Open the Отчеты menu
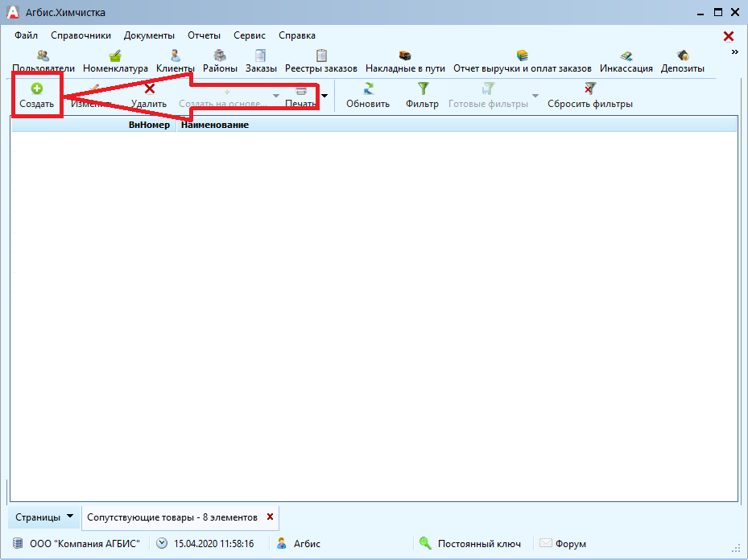The height and width of the screenshot is (560, 748). tap(205, 35)
